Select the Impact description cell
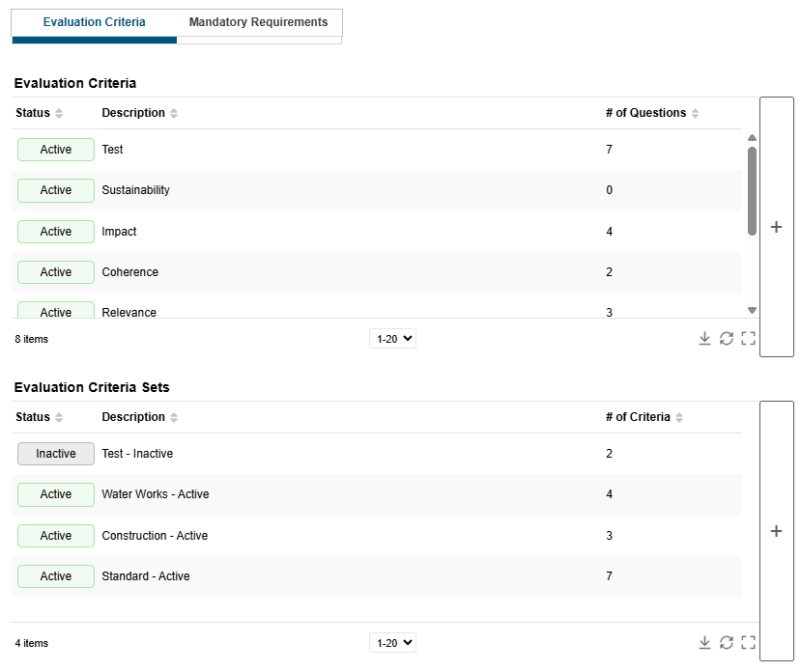 (x=119, y=232)
